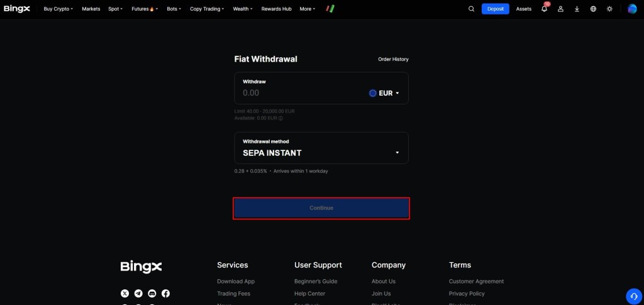Click the Continue button
The width and height of the screenshot is (644, 305).
[321, 208]
